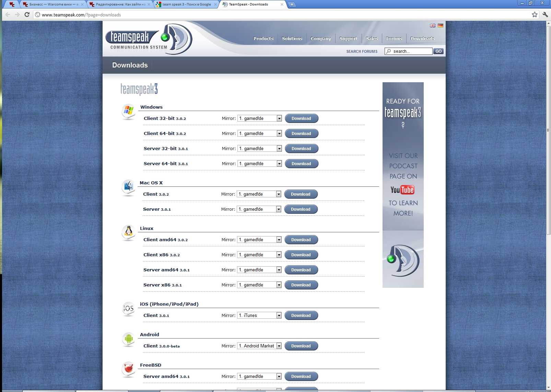Open mirror dropdown for Mac OS X Server
Image resolution: width=551 pixels, height=392 pixels.
[x=259, y=209]
